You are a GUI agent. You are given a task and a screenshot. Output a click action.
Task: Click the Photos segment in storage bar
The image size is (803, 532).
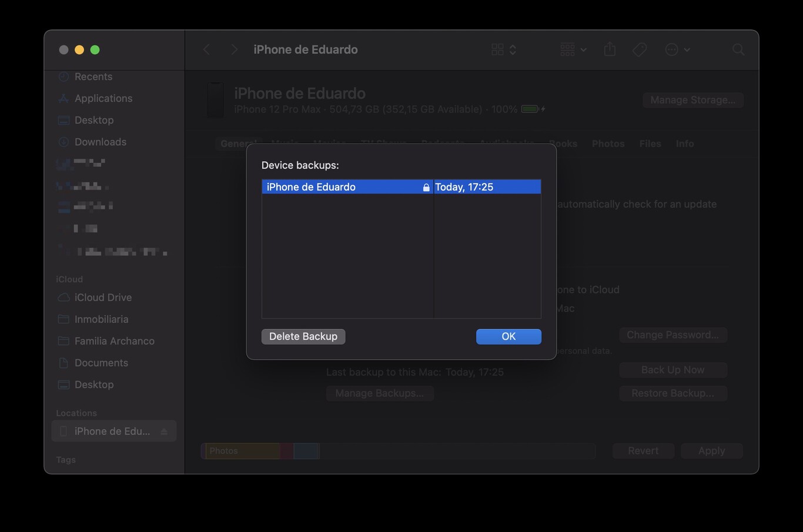241,451
